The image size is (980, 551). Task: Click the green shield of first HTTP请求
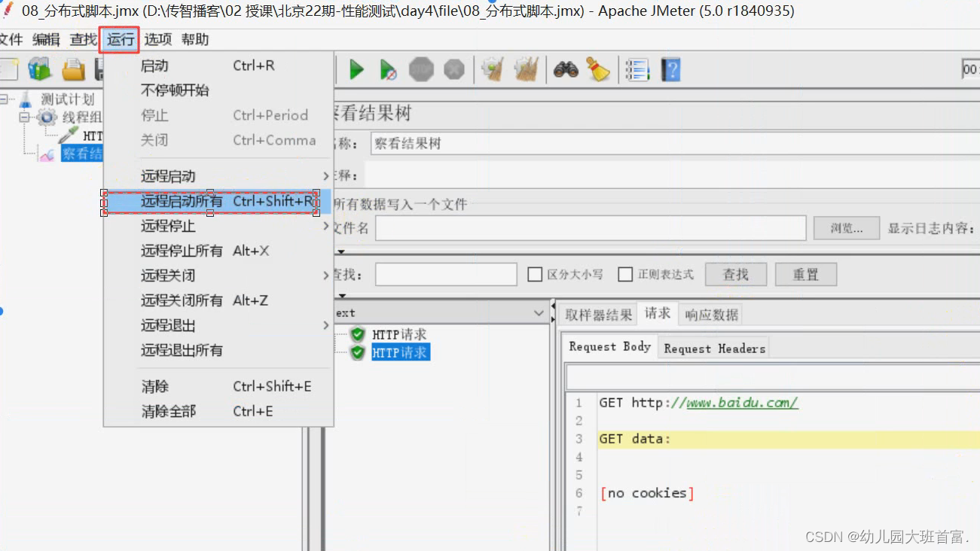358,334
